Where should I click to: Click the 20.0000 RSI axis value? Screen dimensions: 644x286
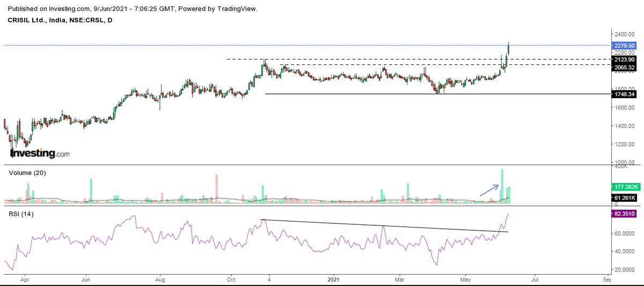click(x=625, y=270)
